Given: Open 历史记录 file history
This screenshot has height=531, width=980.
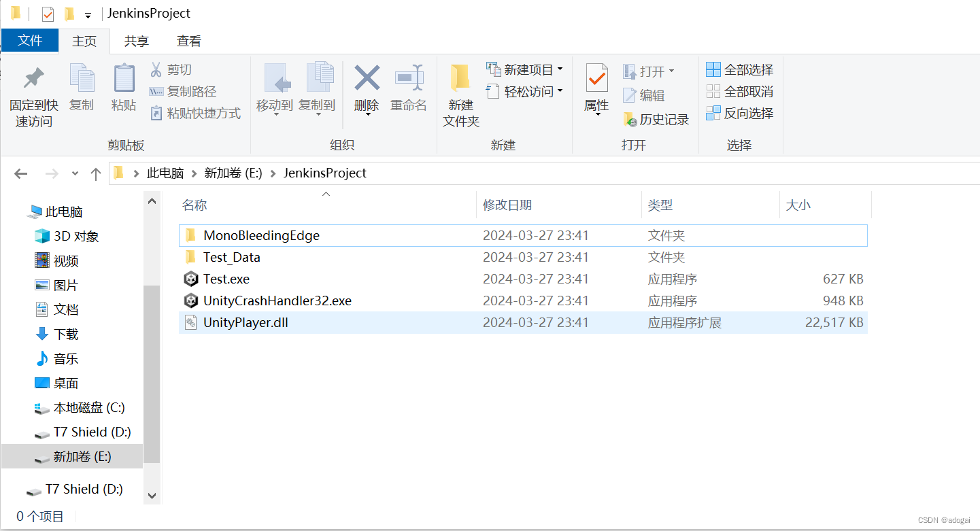Looking at the screenshot, I should coord(656,120).
